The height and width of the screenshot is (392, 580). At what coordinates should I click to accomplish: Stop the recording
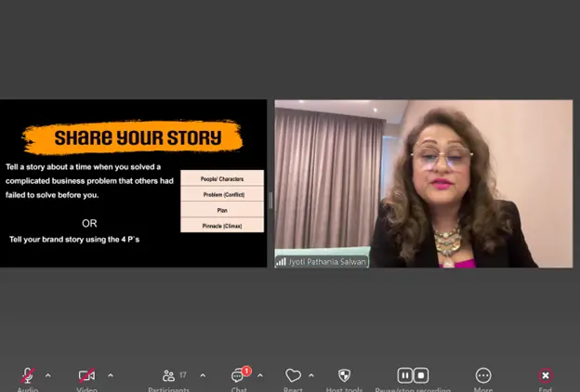[421, 375]
